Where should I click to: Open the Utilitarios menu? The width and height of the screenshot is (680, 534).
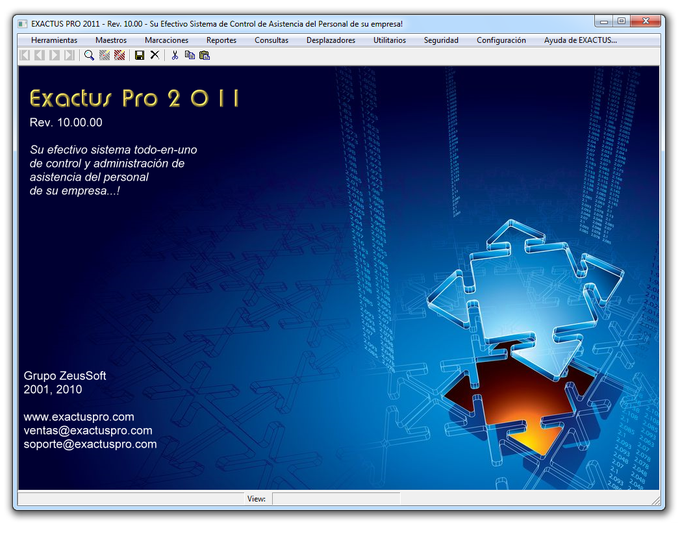tap(389, 40)
